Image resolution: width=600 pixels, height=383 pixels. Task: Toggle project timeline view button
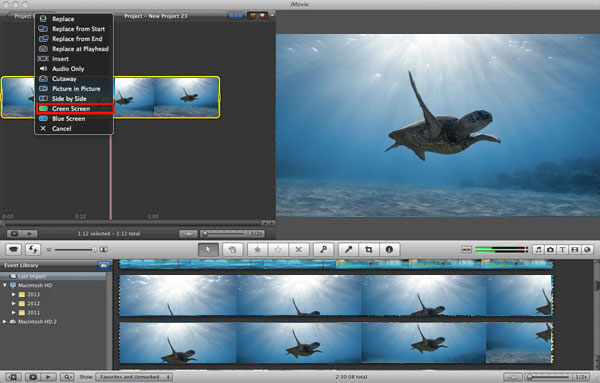[x=188, y=233]
